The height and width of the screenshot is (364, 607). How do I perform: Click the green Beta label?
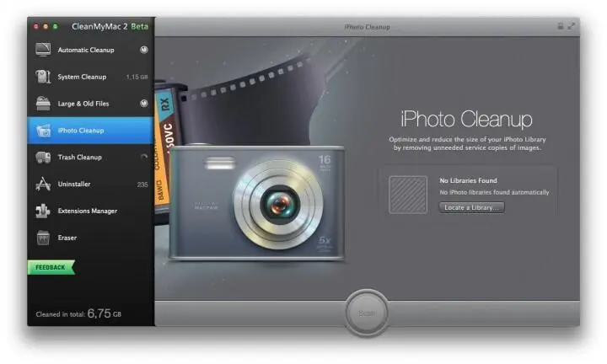click(139, 26)
